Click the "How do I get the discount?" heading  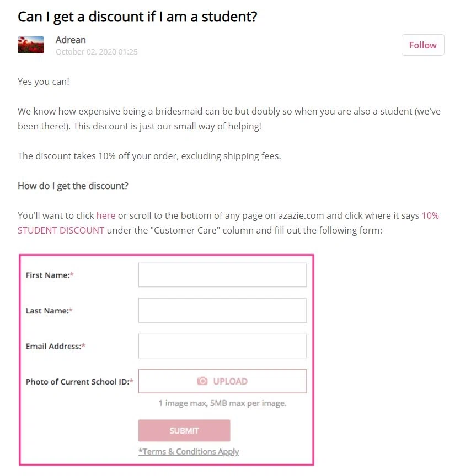pos(73,186)
